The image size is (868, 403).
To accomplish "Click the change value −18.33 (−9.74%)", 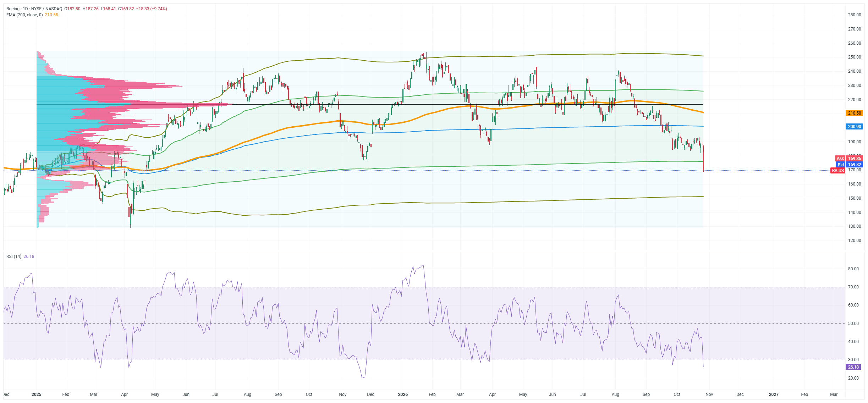I will (x=152, y=9).
